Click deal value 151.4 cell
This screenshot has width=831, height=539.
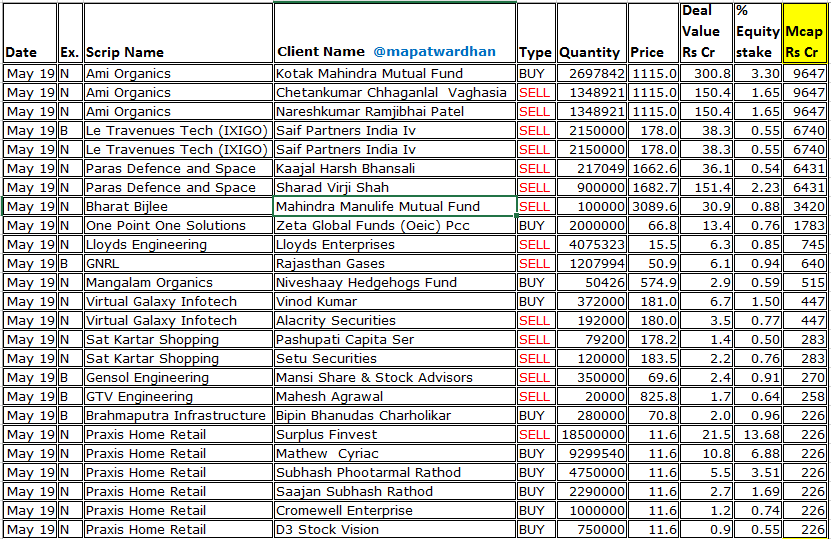point(706,188)
